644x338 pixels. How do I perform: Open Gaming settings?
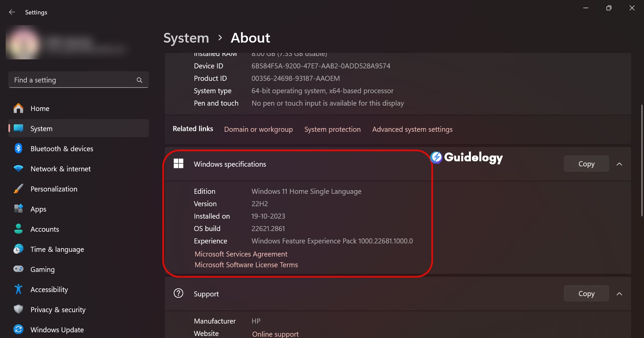click(42, 270)
